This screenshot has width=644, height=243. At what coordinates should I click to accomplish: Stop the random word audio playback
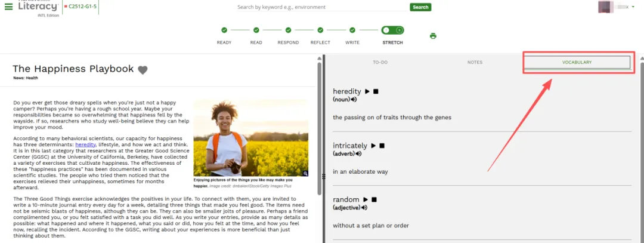click(374, 200)
